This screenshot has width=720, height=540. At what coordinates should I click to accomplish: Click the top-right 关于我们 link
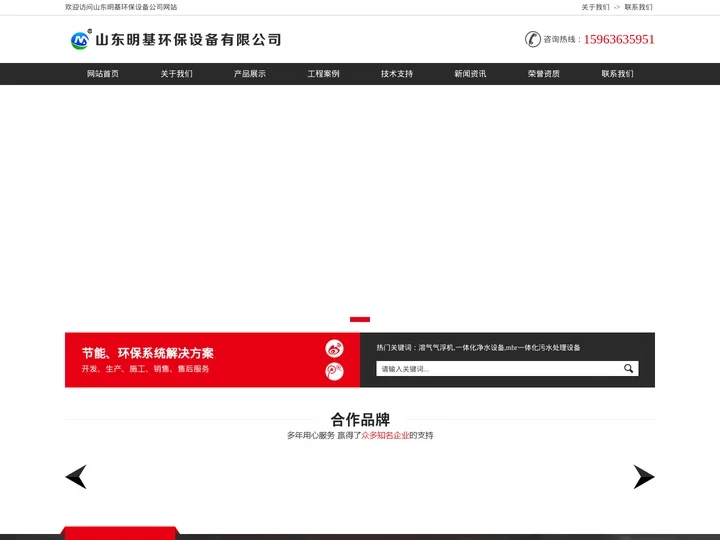pos(595,7)
